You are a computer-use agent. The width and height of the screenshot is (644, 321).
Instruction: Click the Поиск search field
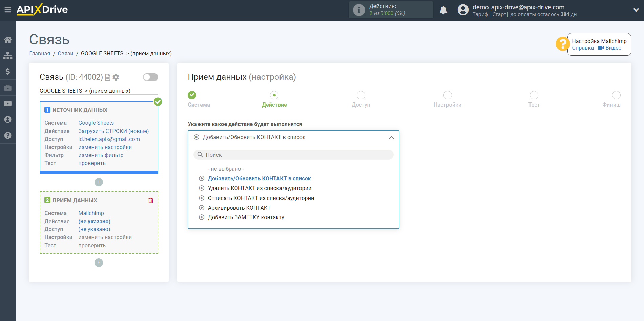click(x=293, y=155)
